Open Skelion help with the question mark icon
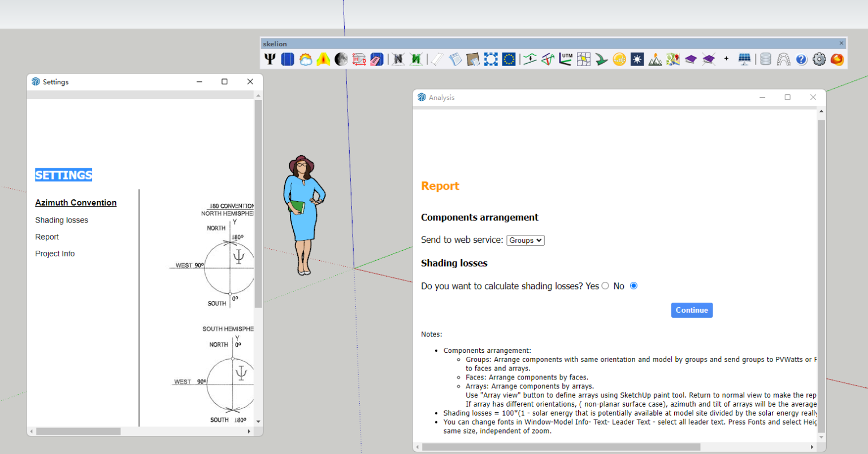 pyautogui.click(x=801, y=59)
